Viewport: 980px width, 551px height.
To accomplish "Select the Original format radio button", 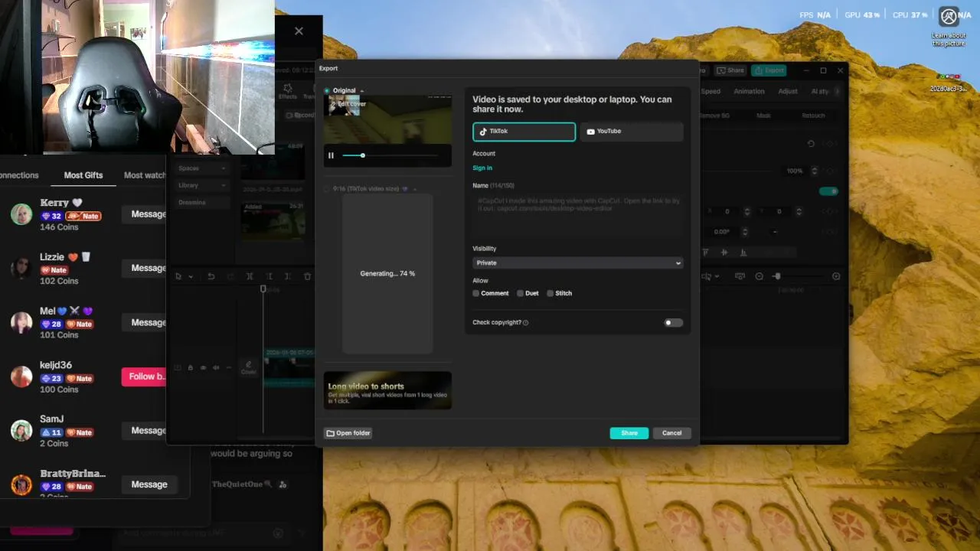I will pyautogui.click(x=327, y=90).
